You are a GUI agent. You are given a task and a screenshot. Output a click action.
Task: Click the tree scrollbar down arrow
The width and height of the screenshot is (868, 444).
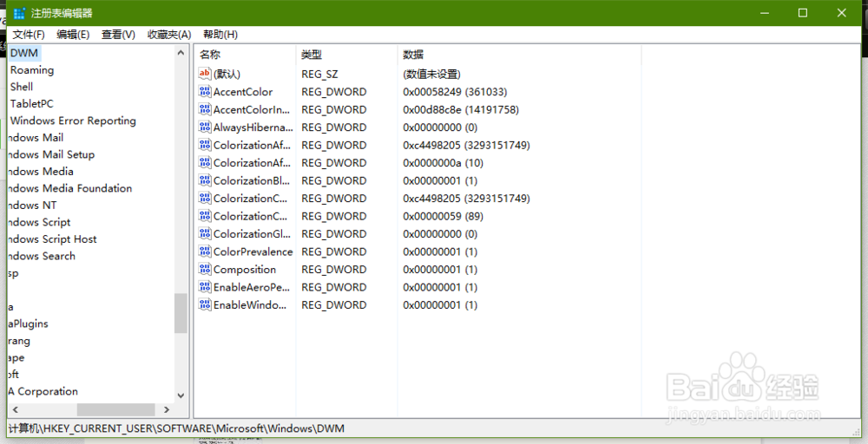[181, 395]
